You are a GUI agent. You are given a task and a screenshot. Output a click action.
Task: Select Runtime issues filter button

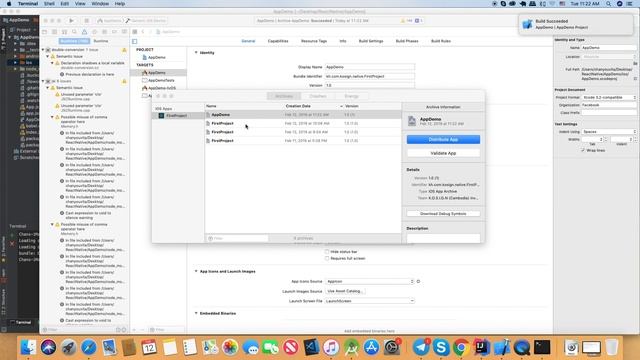101,41
